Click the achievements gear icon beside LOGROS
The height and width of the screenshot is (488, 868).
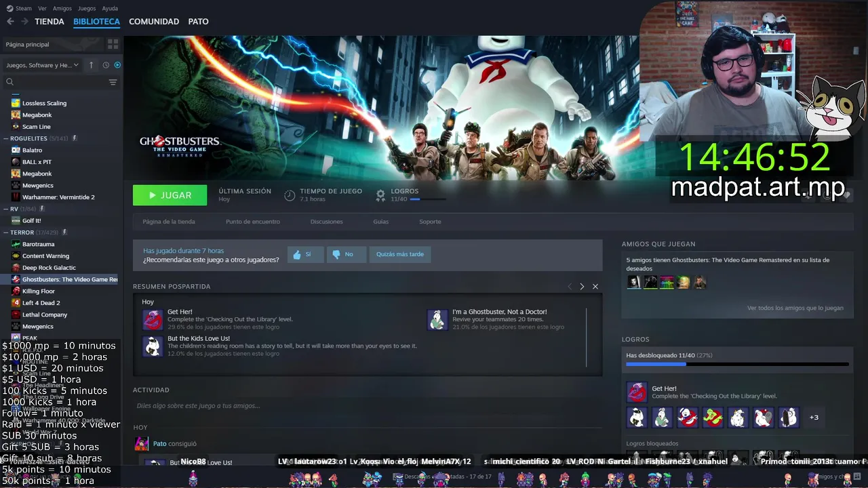[380, 195]
